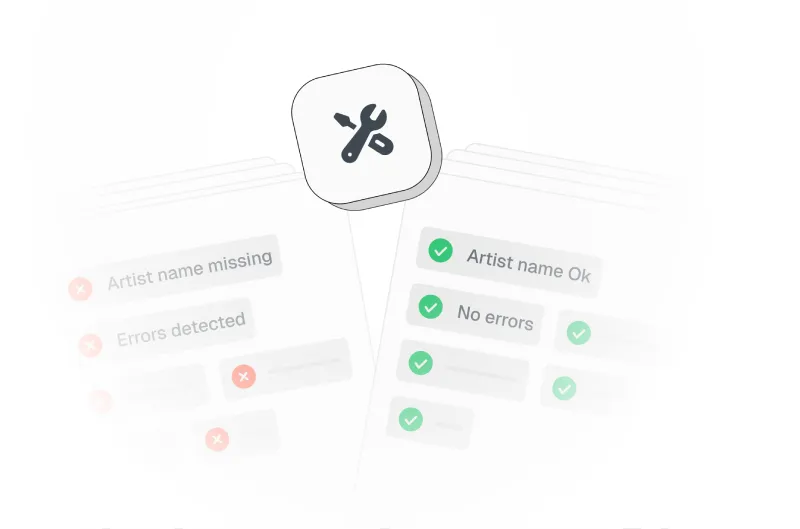
Task: Toggle the green check beside No errors
Action: 431,307
